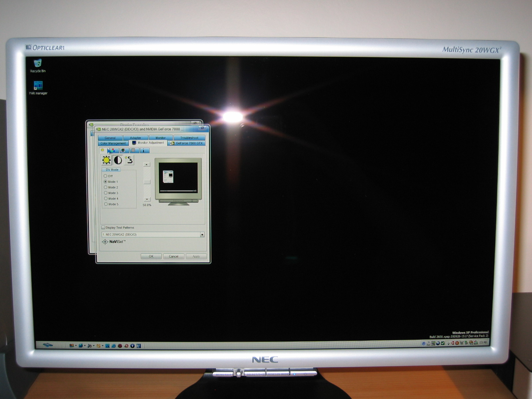
Task: Open the FAR manager desktop shortcut
Action: pyautogui.click(x=38, y=88)
